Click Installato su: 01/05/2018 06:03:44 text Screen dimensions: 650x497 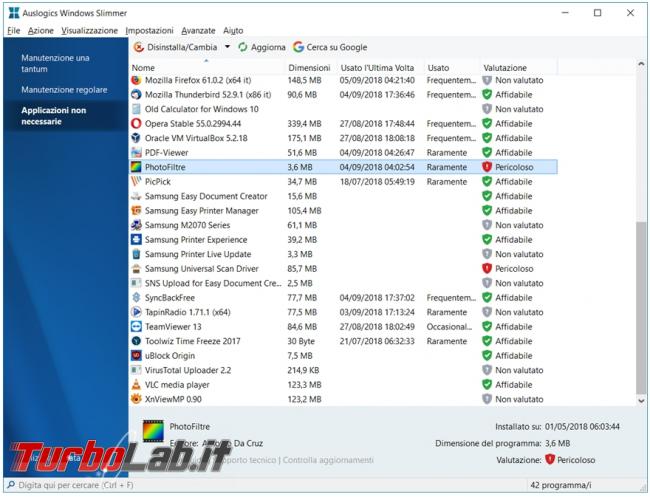[x=558, y=427]
